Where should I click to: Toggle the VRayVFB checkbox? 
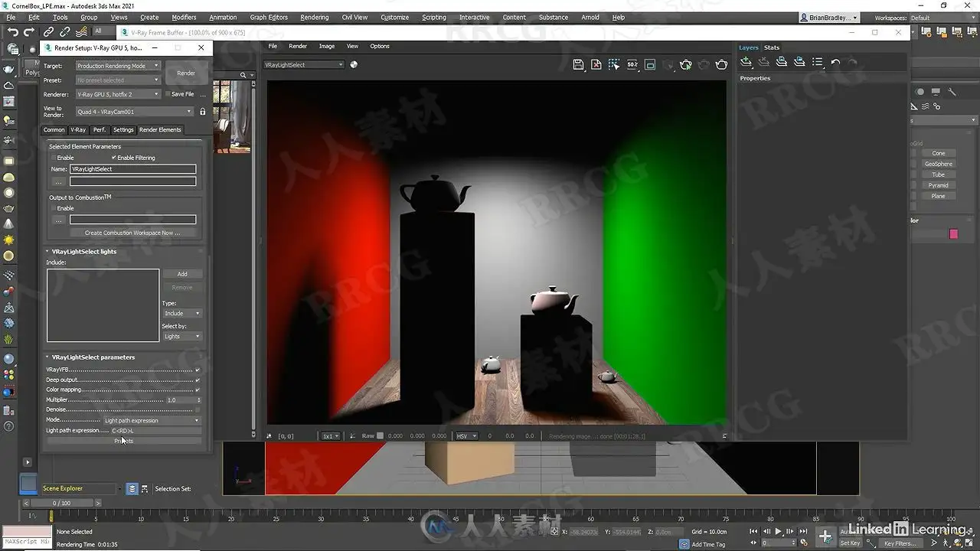point(198,370)
